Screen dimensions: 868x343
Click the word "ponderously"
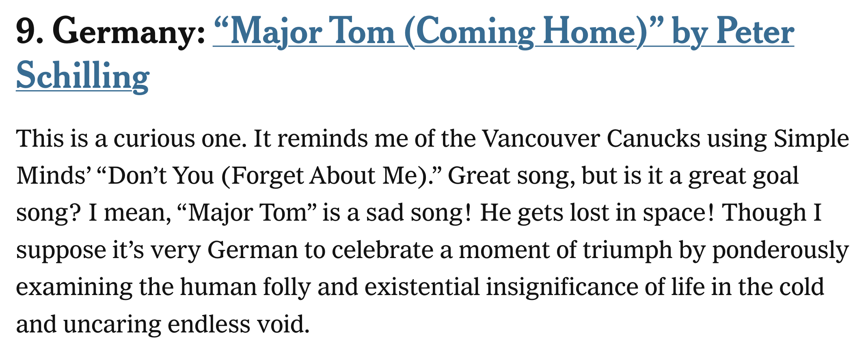click(x=780, y=250)
